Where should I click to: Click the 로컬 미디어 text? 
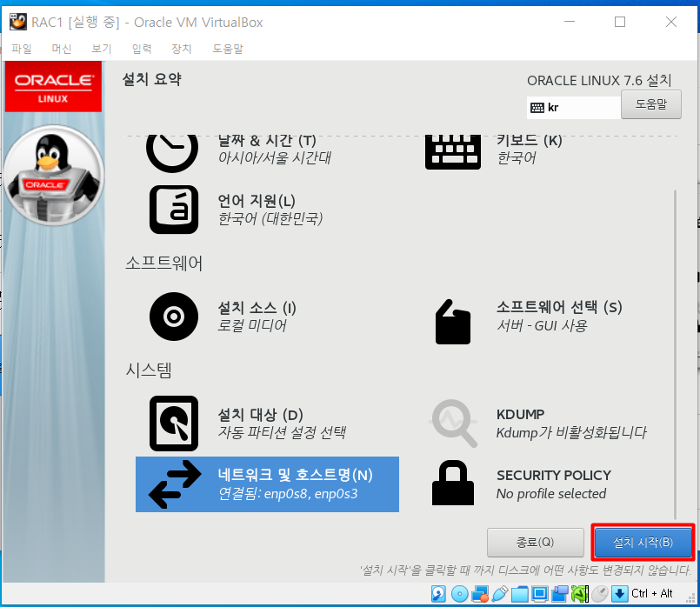click(252, 326)
